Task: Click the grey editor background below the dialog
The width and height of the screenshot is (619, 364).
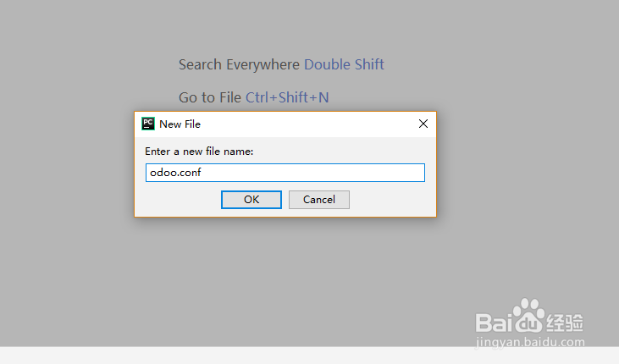Action: [x=285, y=276]
